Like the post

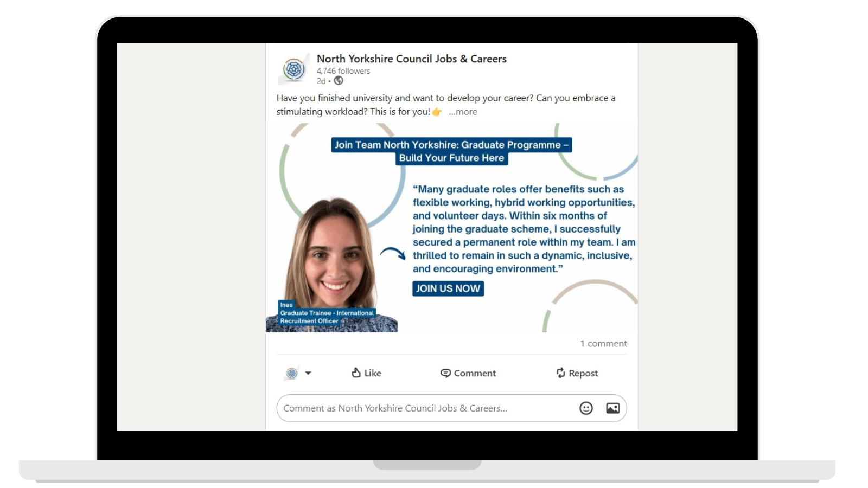(x=366, y=373)
